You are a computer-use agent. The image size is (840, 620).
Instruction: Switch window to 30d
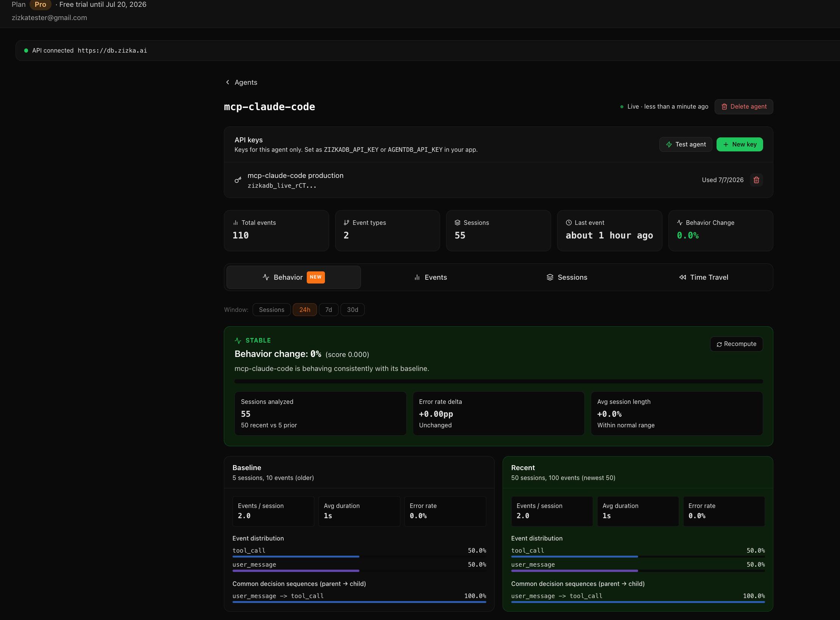click(352, 310)
